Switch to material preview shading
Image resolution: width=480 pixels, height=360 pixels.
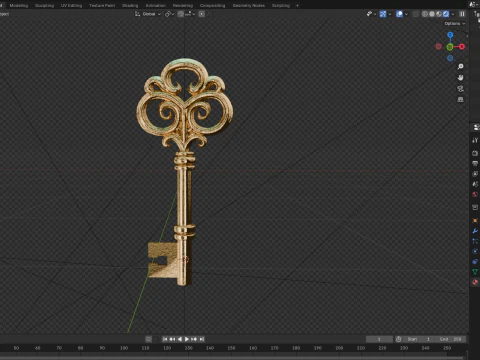(439, 14)
